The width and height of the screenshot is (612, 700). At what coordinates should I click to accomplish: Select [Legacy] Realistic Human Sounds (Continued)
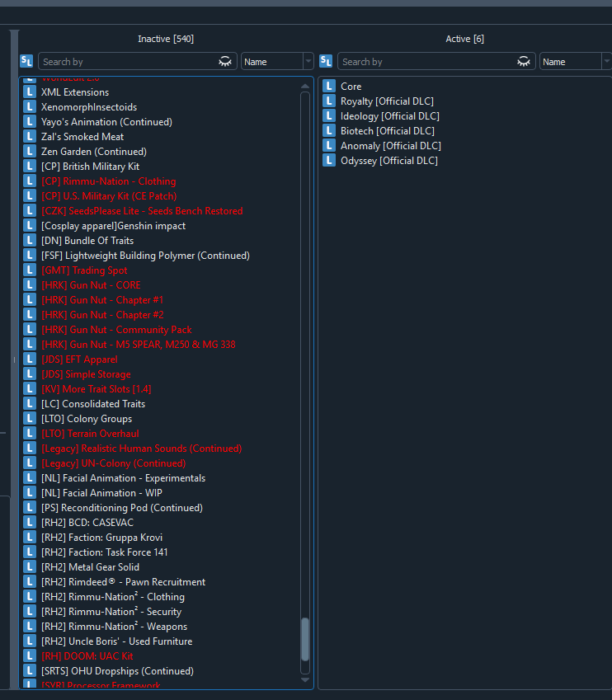click(x=142, y=449)
